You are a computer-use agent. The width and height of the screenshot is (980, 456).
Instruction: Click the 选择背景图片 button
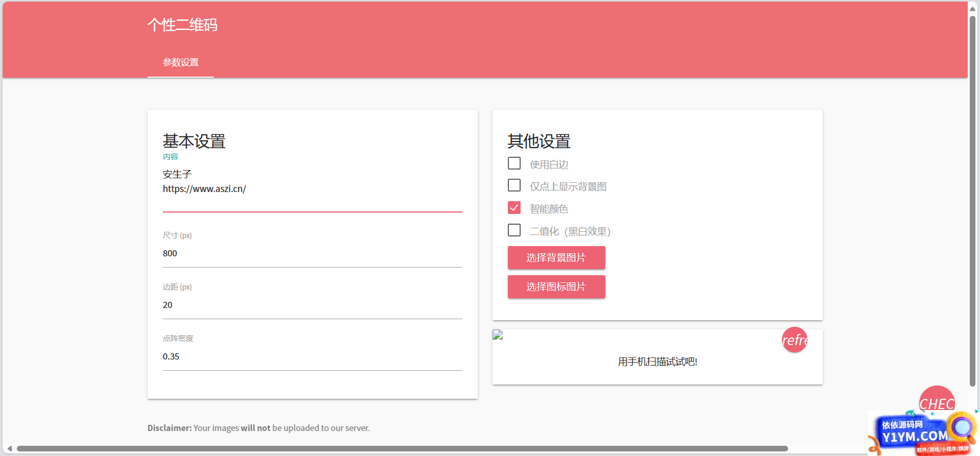pos(556,258)
